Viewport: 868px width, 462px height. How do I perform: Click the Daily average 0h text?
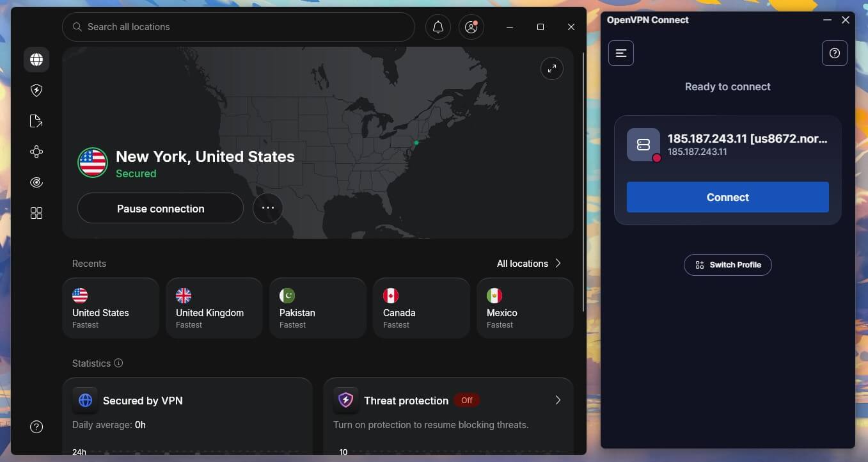(109, 424)
